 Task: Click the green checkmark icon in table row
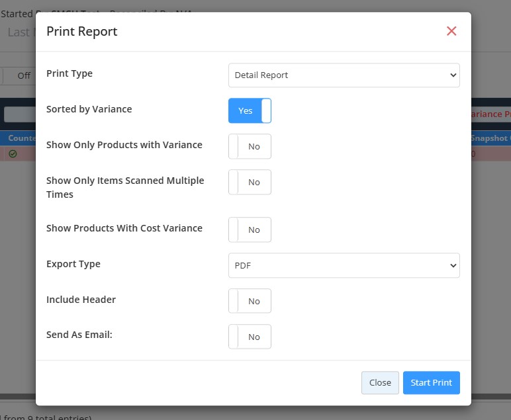pyautogui.click(x=13, y=153)
